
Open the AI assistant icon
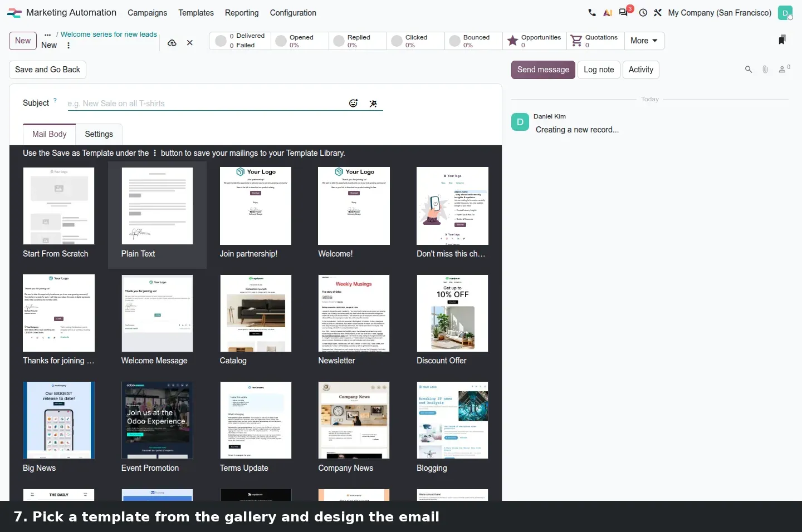click(x=608, y=12)
